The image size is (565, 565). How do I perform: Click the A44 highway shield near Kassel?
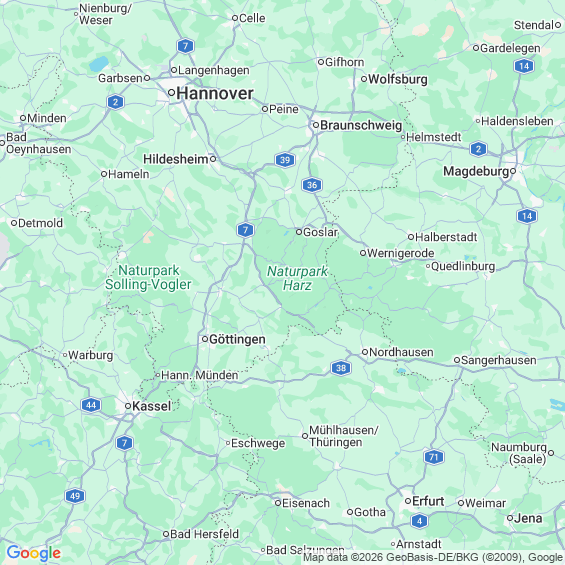point(91,405)
